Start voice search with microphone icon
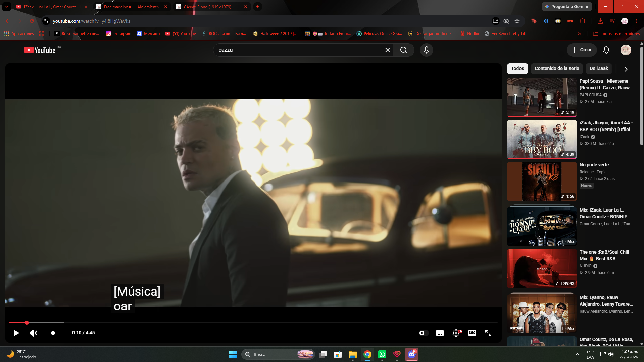This screenshot has width=644, height=362. point(427,50)
